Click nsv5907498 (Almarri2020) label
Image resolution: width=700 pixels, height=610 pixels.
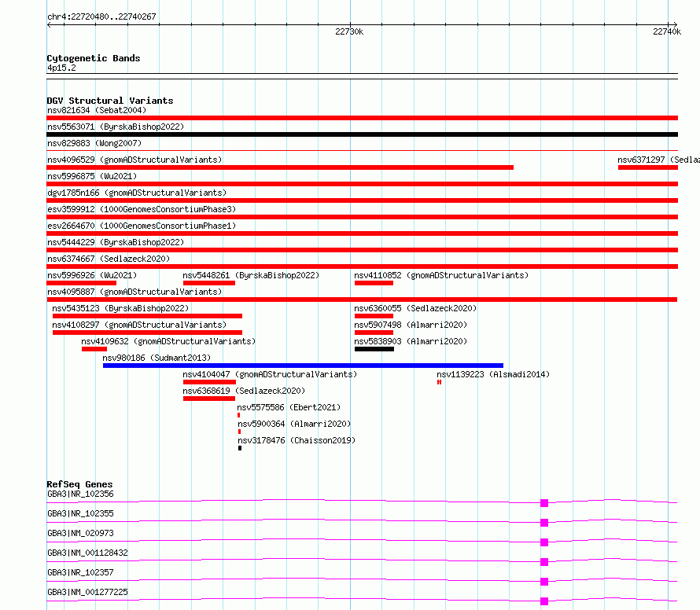click(x=411, y=325)
